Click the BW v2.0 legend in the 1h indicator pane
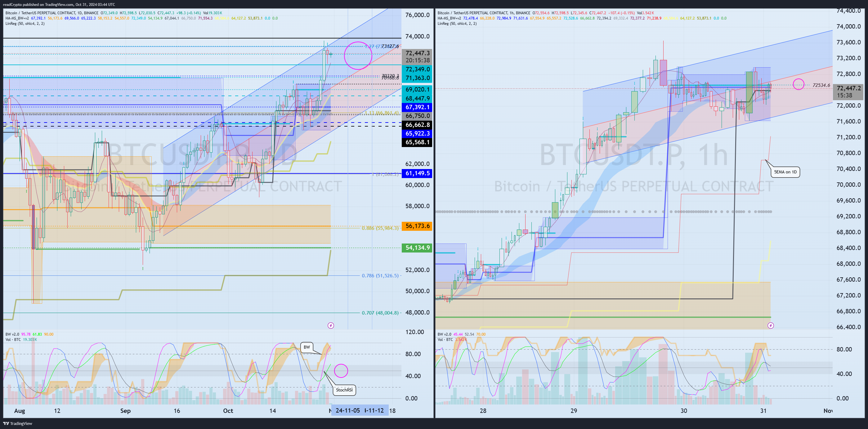This screenshot has width=868, height=429. pyautogui.click(x=461, y=334)
